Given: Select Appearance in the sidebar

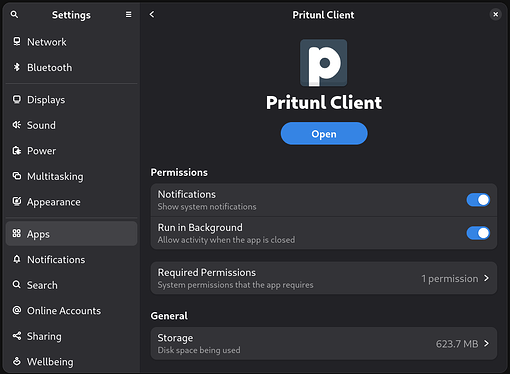Looking at the screenshot, I should [71, 202].
